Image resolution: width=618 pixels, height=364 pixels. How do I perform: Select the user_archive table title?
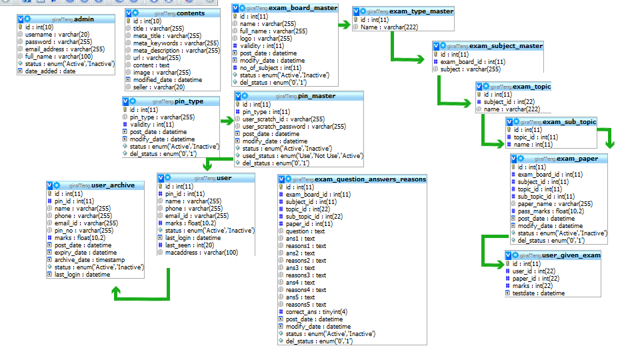[x=113, y=185]
